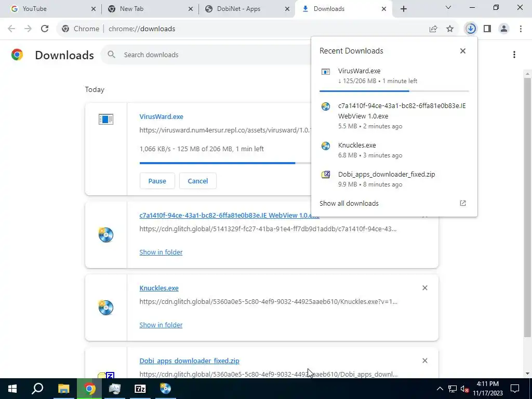
Task: Open a new tab with the plus button
Action: coord(403,9)
